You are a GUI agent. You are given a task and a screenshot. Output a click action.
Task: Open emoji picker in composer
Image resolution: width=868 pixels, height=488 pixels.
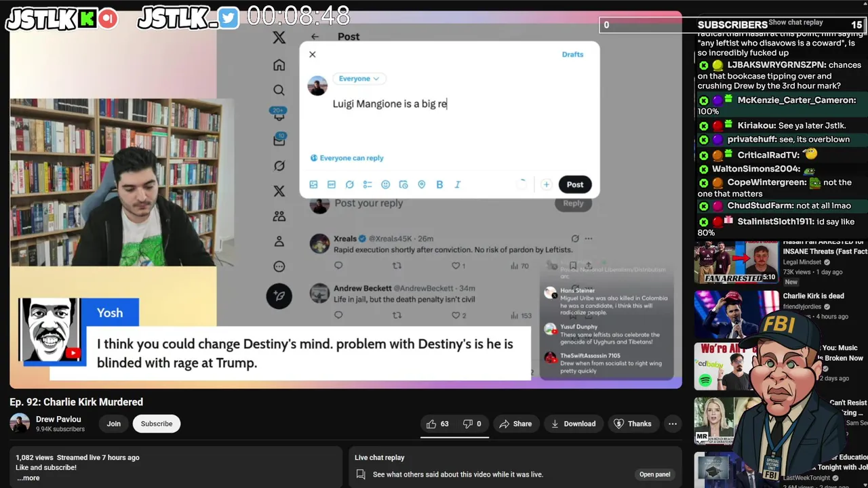[385, 184]
